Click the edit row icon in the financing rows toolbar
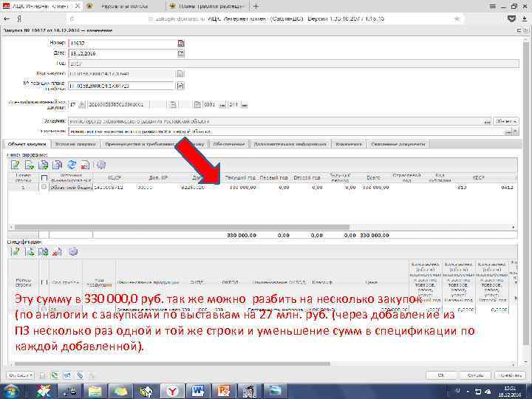532x399 pixels. click(16, 165)
